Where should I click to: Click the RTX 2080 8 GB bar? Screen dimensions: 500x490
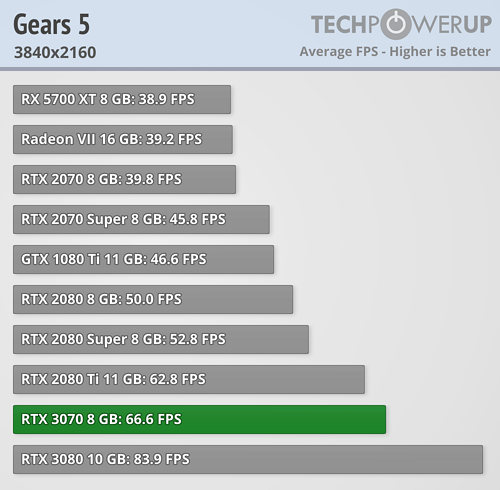click(153, 299)
